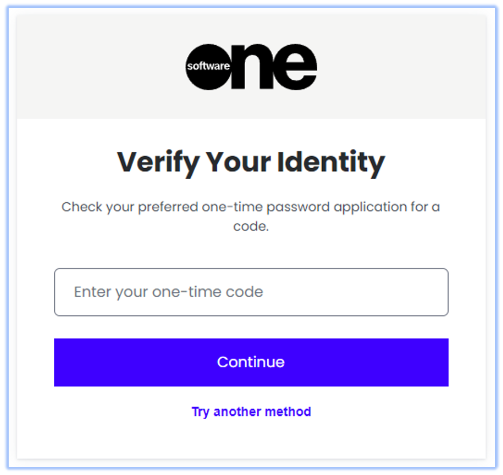Click the 'Enter your one-time code' placeholder

tap(168, 292)
